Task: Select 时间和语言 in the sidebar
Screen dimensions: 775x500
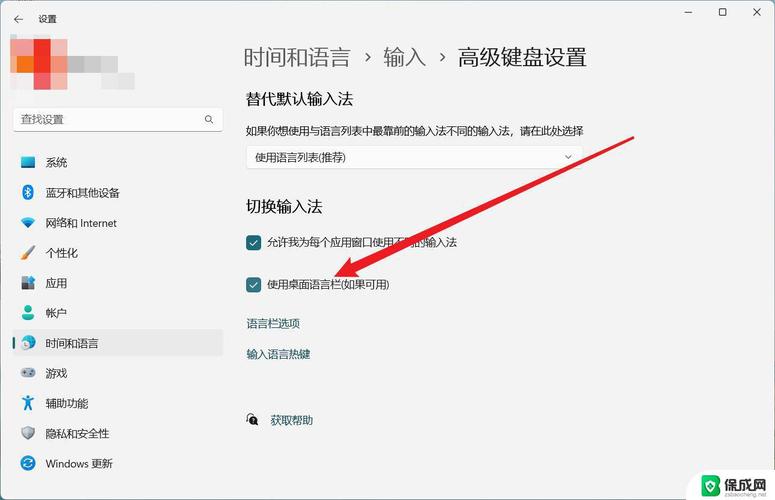Action: pyautogui.click(x=118, y=343)
